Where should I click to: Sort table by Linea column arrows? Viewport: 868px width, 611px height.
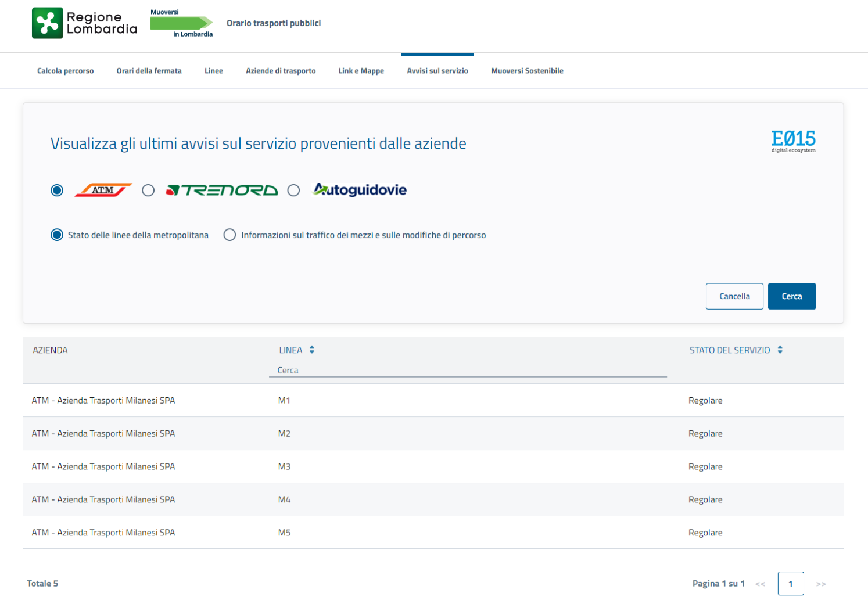312,350
